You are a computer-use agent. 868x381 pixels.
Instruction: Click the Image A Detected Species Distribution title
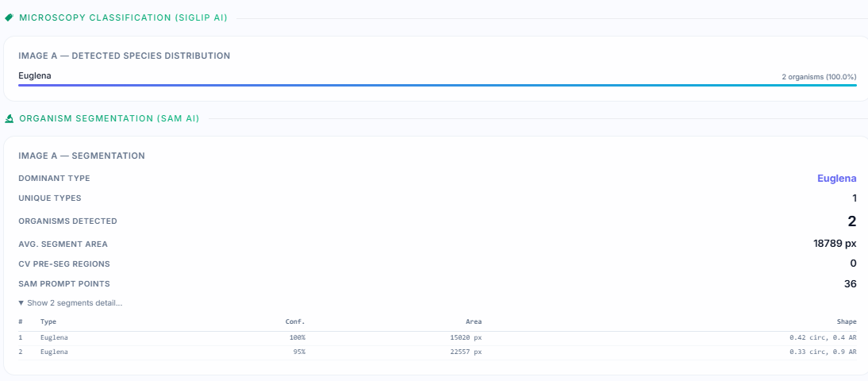(124, 56)
